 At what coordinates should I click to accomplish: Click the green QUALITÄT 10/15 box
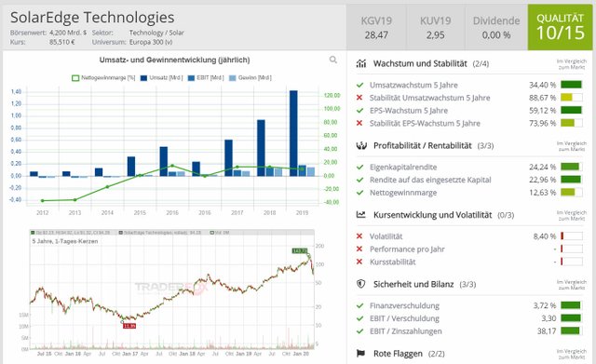560,27
